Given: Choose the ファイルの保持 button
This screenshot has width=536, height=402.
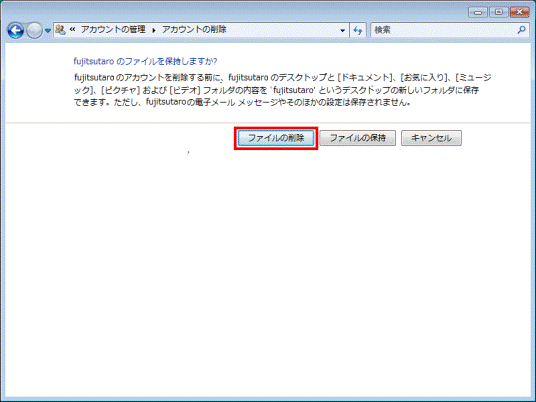Looking at the screenshot, I should 358,138.
